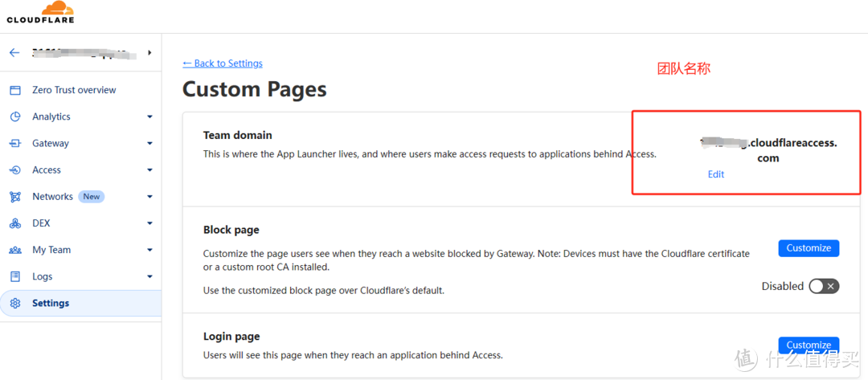Click the Networks nodes icon
The width and height of the screenshot is (868, 380).
(15, 196)
